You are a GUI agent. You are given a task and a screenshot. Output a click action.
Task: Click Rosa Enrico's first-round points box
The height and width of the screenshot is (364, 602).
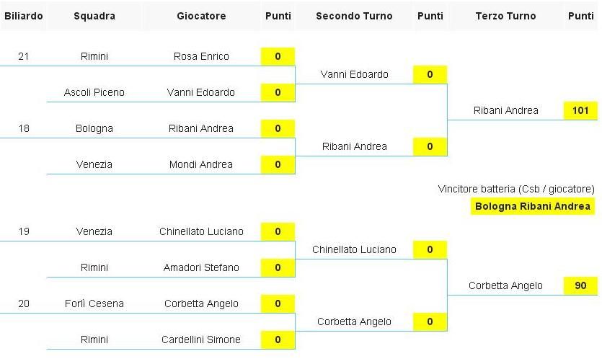278,56
